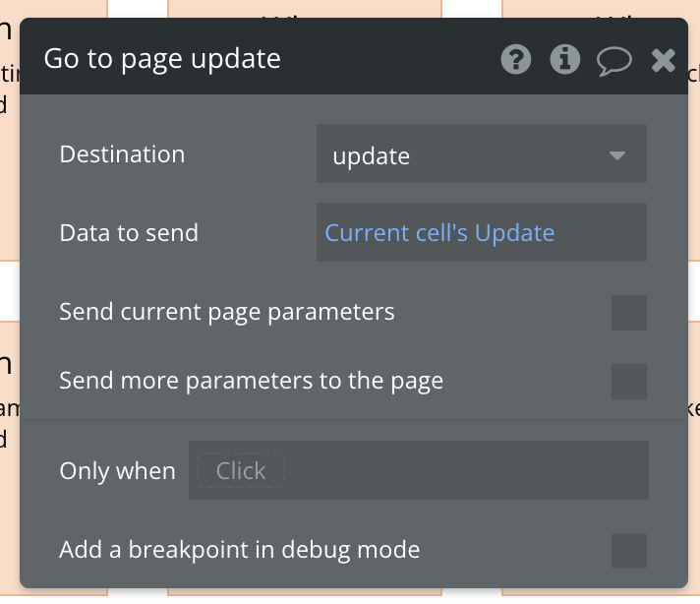700x604 pixels.
Task: Enable Send current page parameters checkbox
Action: click(628, 313)
